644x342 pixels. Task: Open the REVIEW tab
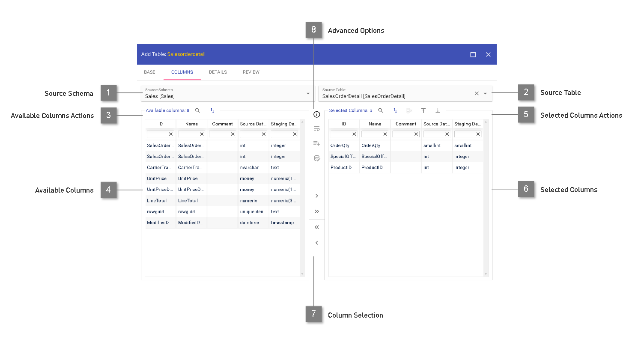click(251, 72)
